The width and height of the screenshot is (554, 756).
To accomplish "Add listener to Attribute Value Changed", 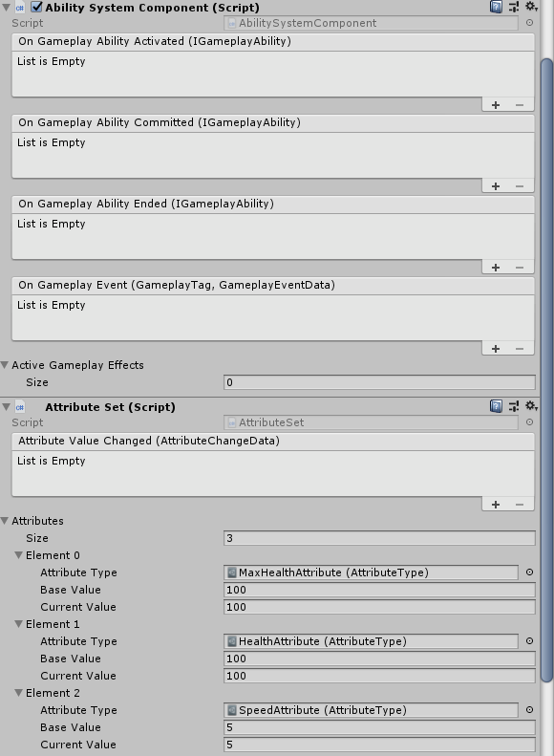I will click(x=496, y=505).
